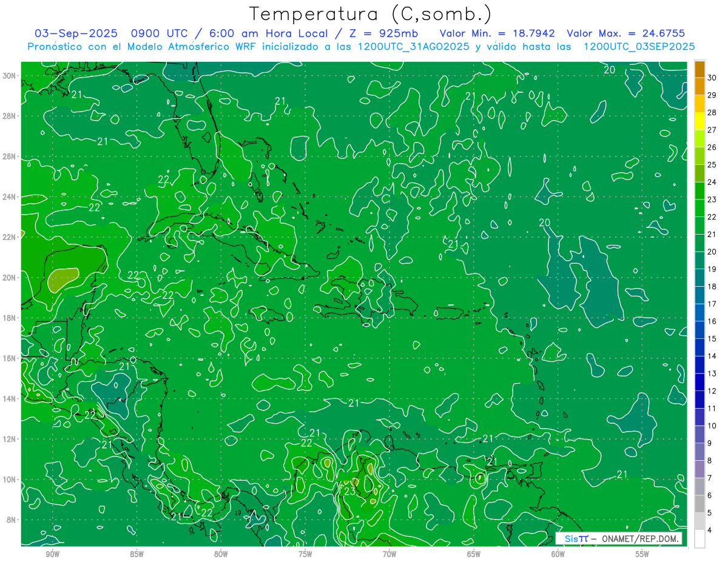Screen dimensions: 728x562
Task: Click the "0900 UTC" time text
Action: click(x=160, y=33)
